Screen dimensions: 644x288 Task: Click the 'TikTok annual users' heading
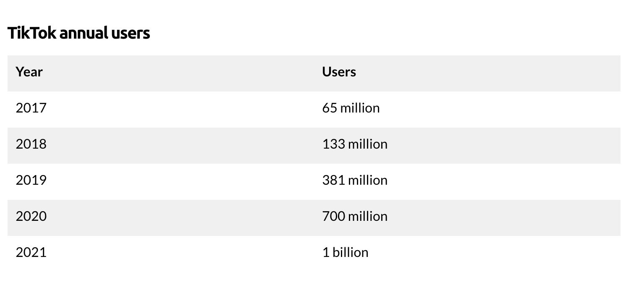[79, 33]
